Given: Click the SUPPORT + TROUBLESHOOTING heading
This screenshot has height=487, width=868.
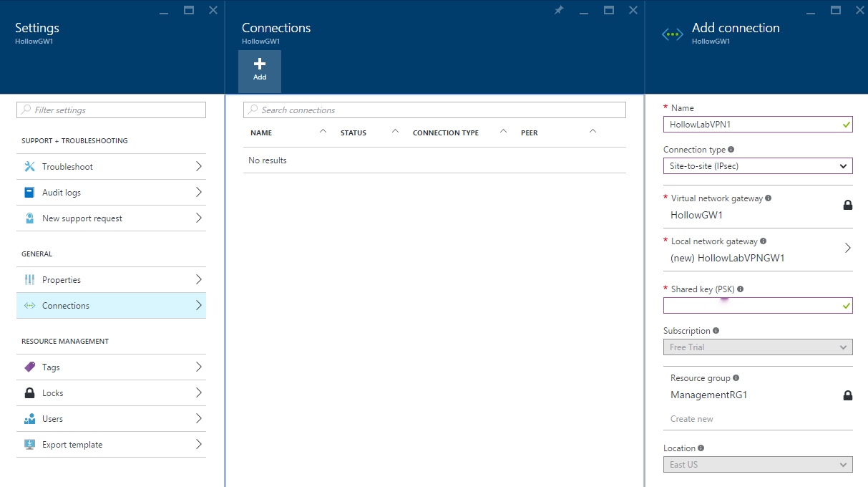Looking at the screenshot, I should coord(74,141).
